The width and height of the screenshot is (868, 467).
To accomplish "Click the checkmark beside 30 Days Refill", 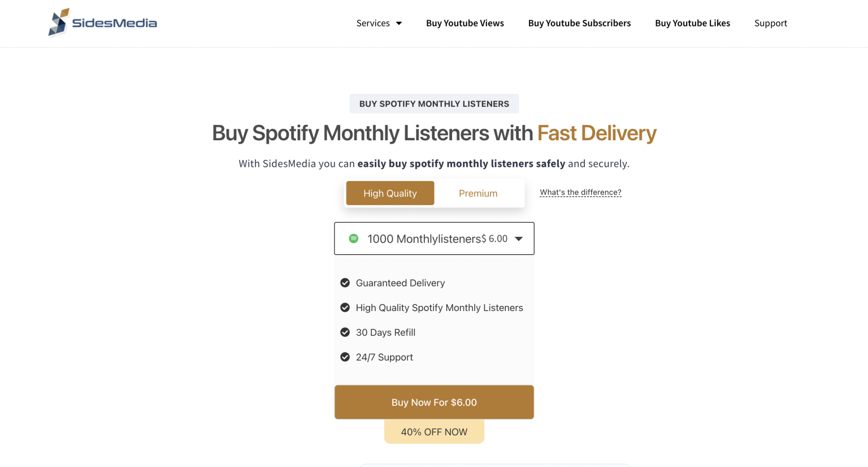I will click(345, 332).
